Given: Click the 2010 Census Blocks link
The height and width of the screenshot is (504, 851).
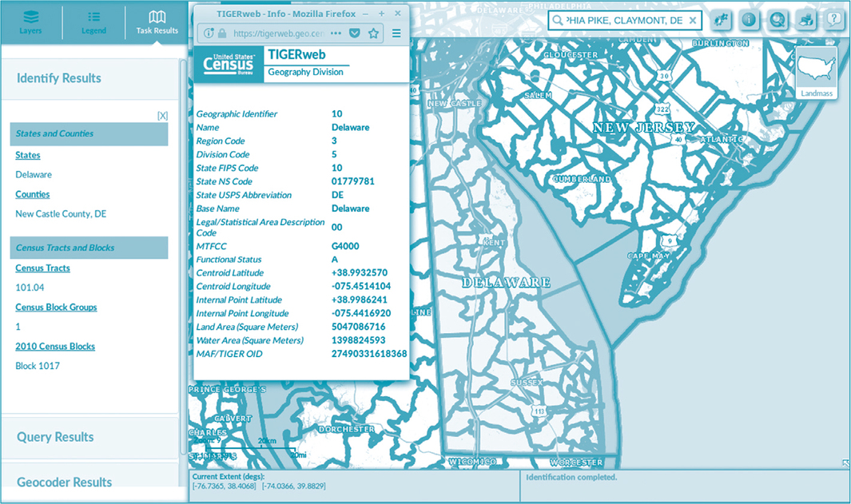Looking at the screenshot, I should click(x=55, y=347).
